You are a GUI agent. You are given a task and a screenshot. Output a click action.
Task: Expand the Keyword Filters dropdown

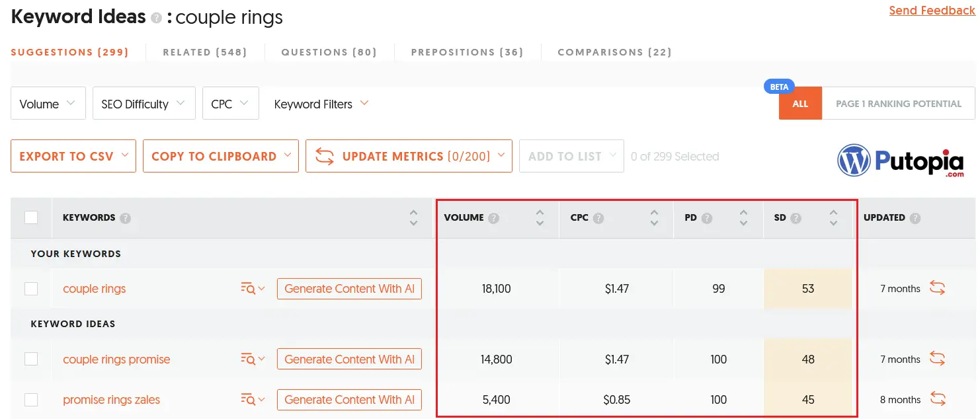click(321, 104)
